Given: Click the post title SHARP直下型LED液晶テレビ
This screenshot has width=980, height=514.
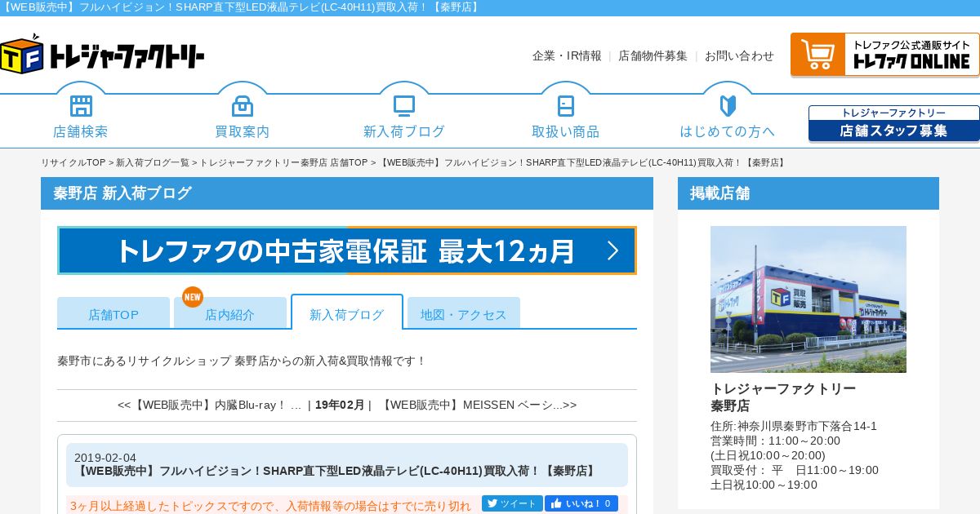Looking at the screenshot, I should [336, 471].
